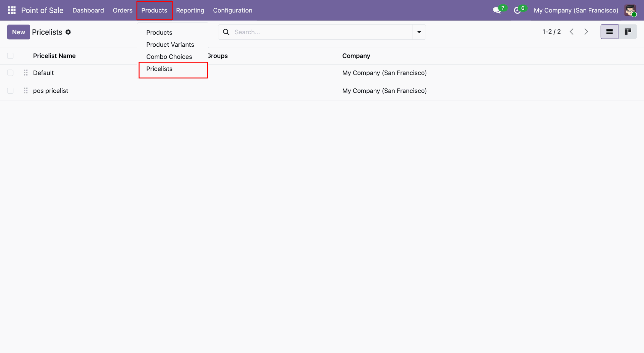Screen dimensions: 644x353
Task: Open the company switcher My Company (San Francisco)
Action: 576,10
